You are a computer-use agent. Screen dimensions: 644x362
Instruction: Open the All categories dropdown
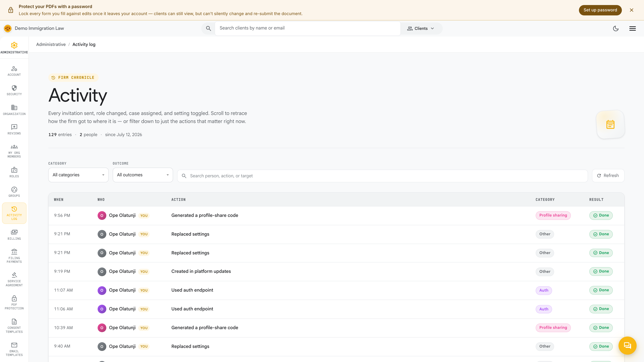(78, 175)
